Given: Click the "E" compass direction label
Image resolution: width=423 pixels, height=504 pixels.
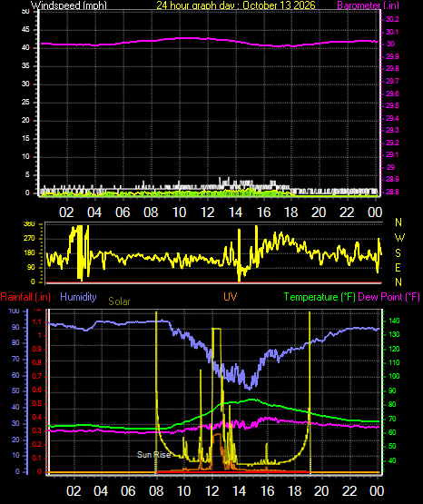Looking at the screenshot, I should point(398,268).
